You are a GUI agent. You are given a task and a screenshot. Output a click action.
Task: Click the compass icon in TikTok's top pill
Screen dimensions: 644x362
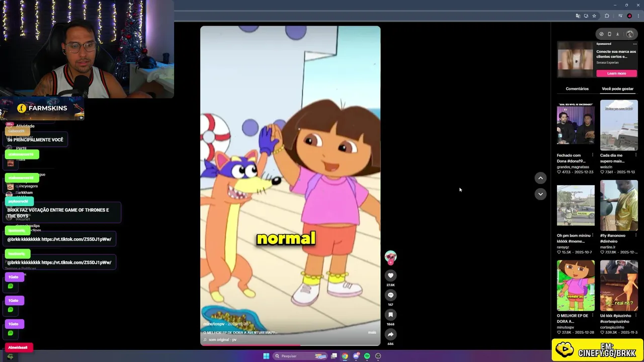tap(601, 34)
